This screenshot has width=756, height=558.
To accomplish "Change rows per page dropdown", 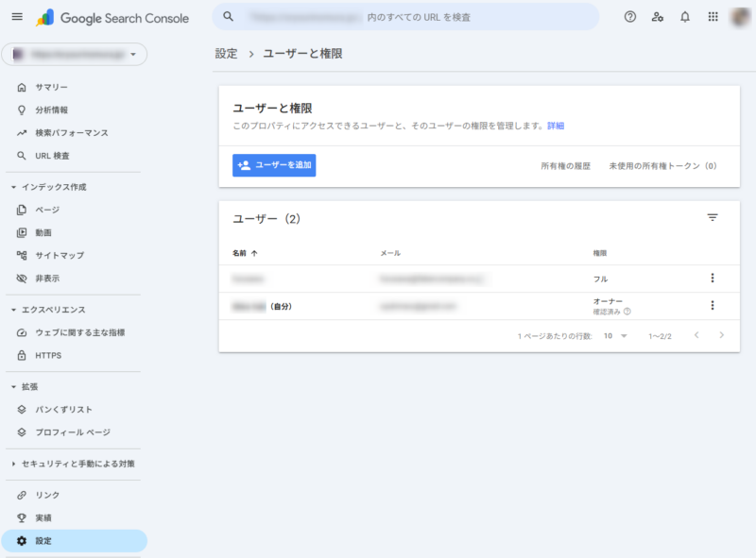I will click(x=616, y=336).
